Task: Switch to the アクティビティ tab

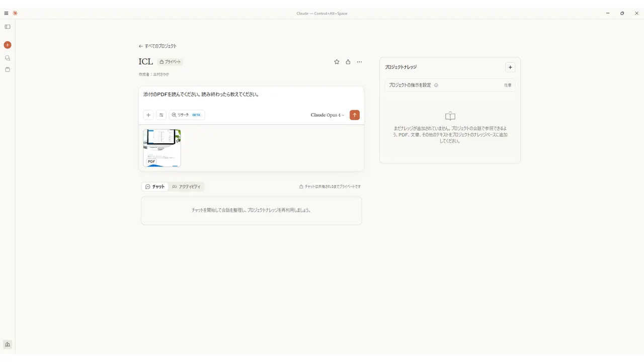Action: 186,187
